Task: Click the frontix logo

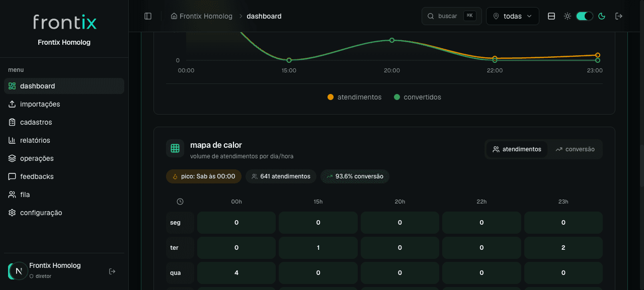Action: pyautogui.click(x=64, y=22)
